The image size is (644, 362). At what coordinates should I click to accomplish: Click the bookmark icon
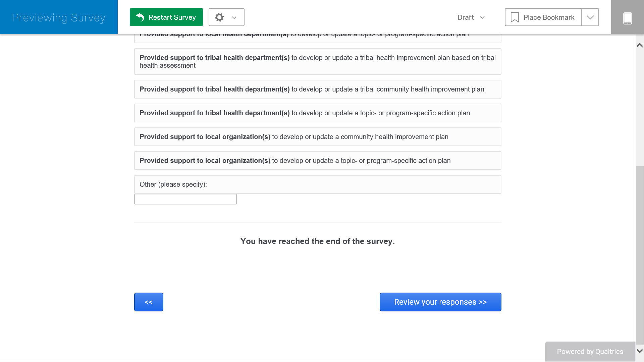point(515,17)
